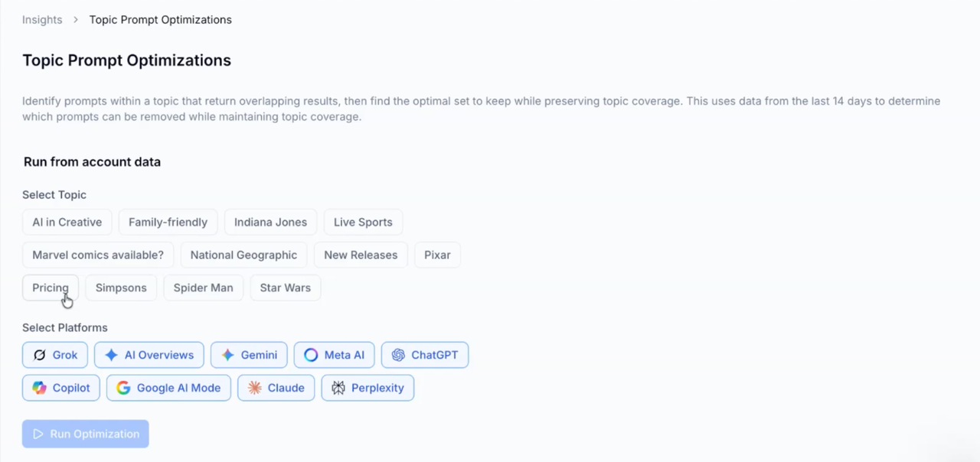
Task: Click the Select Topic label
Action: point(54,195)
